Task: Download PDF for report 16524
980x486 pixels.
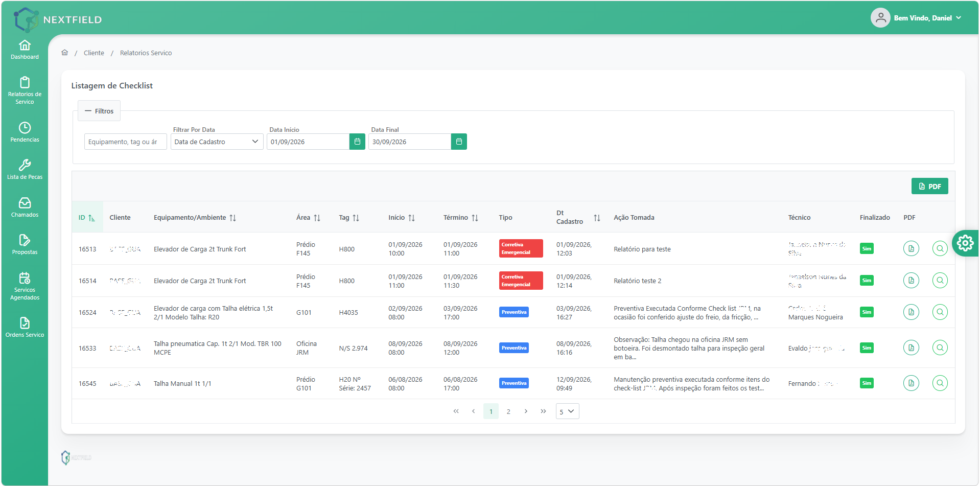Action: (911, 312)
